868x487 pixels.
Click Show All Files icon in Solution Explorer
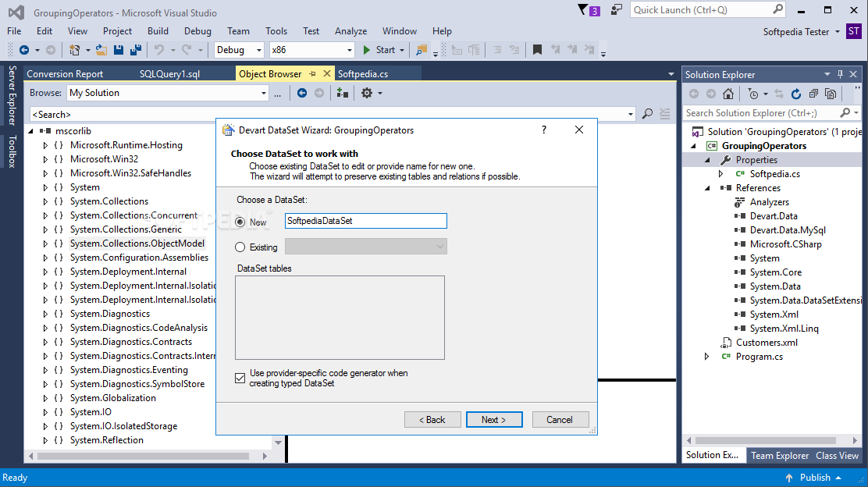(831, 94)
